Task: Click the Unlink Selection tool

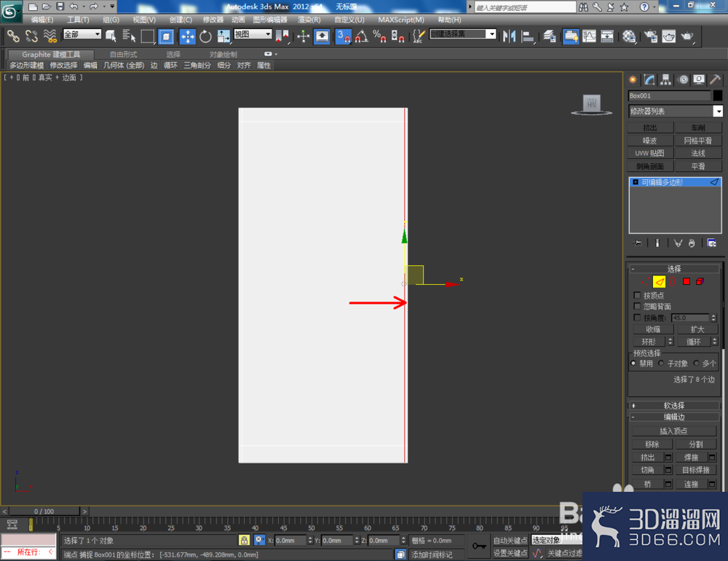Action: (31, 36)
